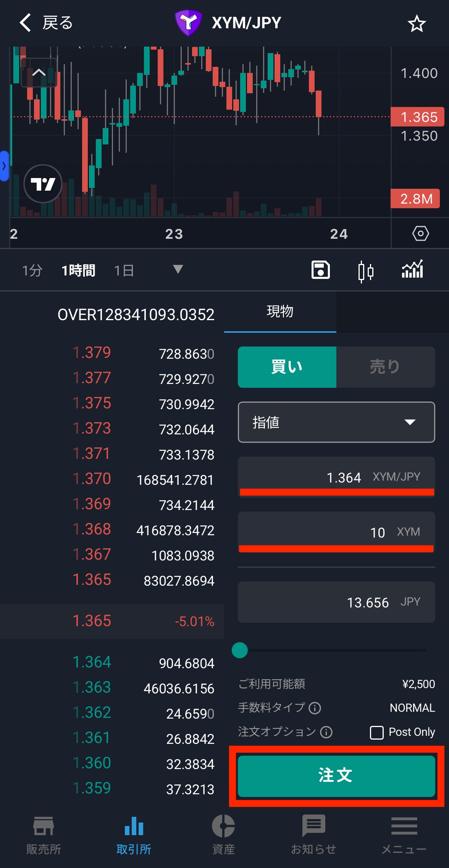Tap the 24 date marker on the chart axis
Image resolution: width=449 pixels, height=868 pixels.
tap(339, 234)
